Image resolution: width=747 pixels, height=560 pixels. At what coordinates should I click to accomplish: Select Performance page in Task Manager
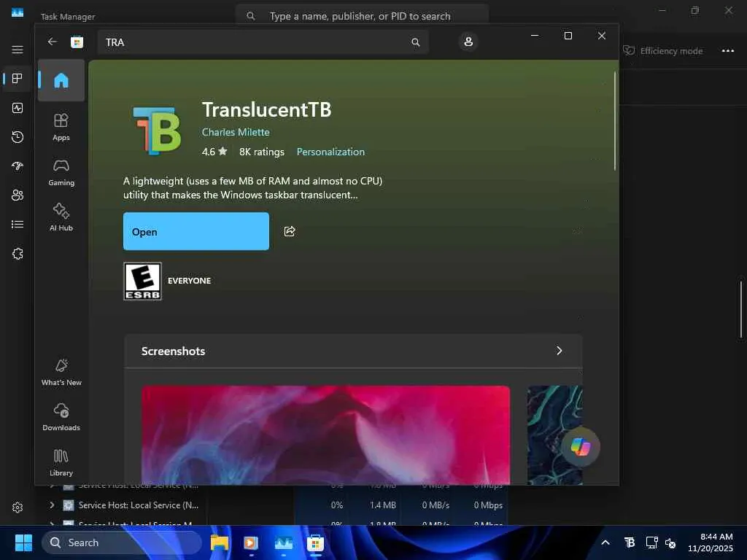click(x=18, y=108)
